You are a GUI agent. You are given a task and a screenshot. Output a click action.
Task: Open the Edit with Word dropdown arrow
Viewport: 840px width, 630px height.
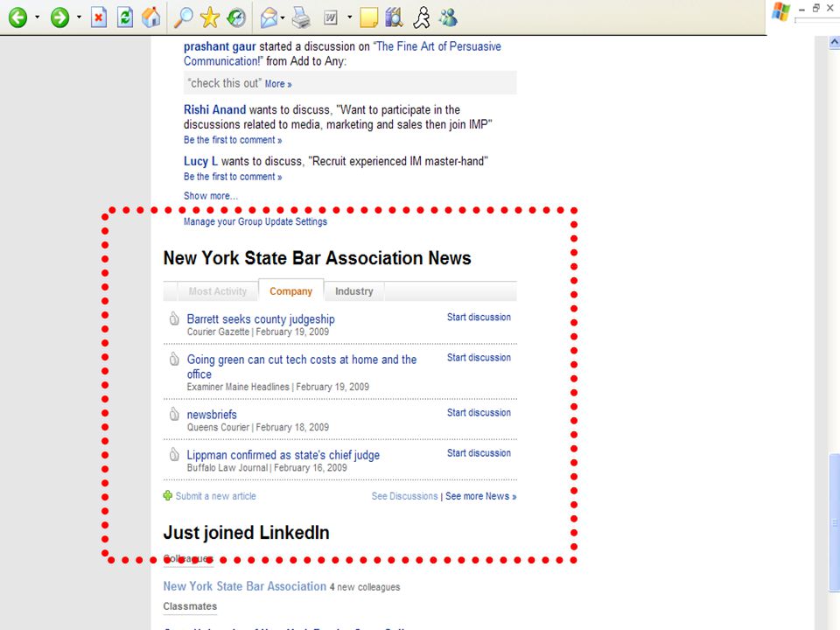pyautogui.click(x=350, y=17)
